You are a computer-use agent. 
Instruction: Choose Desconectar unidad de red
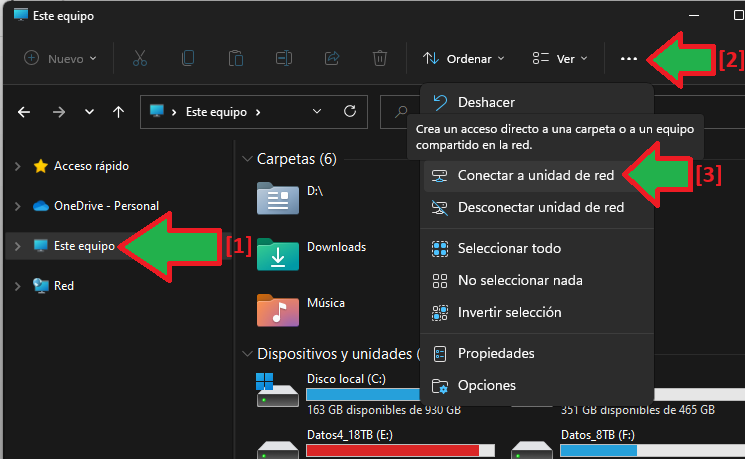(537, 208)
